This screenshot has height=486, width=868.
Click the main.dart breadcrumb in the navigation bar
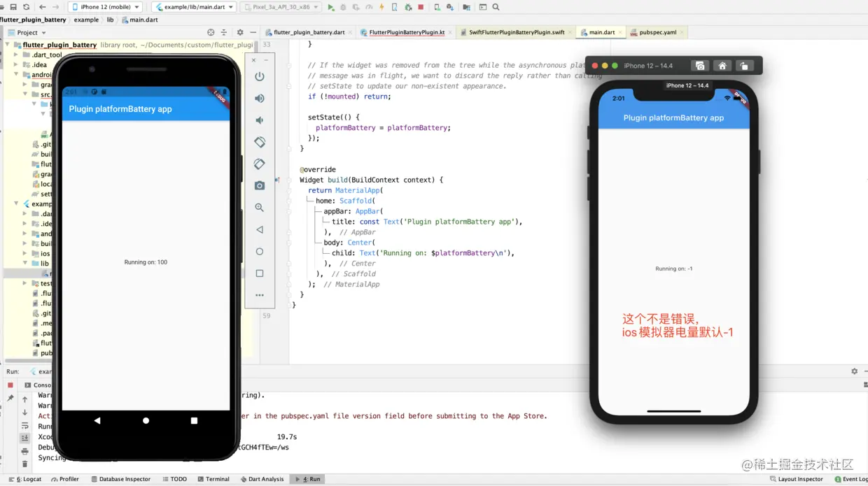[x=140, y=20]
